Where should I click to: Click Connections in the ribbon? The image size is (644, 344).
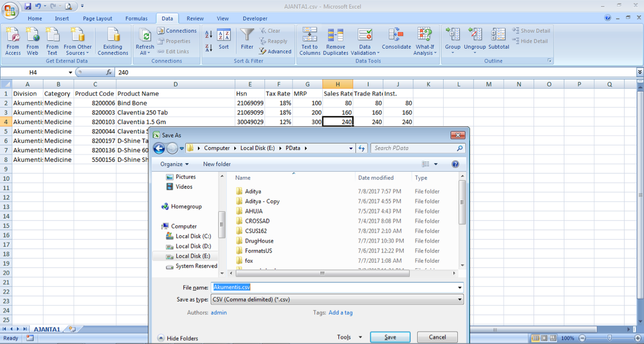pyautogui.click(x=177, y=31)
